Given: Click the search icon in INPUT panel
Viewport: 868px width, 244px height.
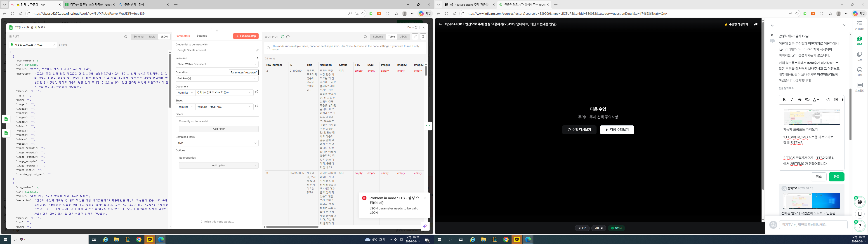Looking at the screenshot, I should (126, 37).
